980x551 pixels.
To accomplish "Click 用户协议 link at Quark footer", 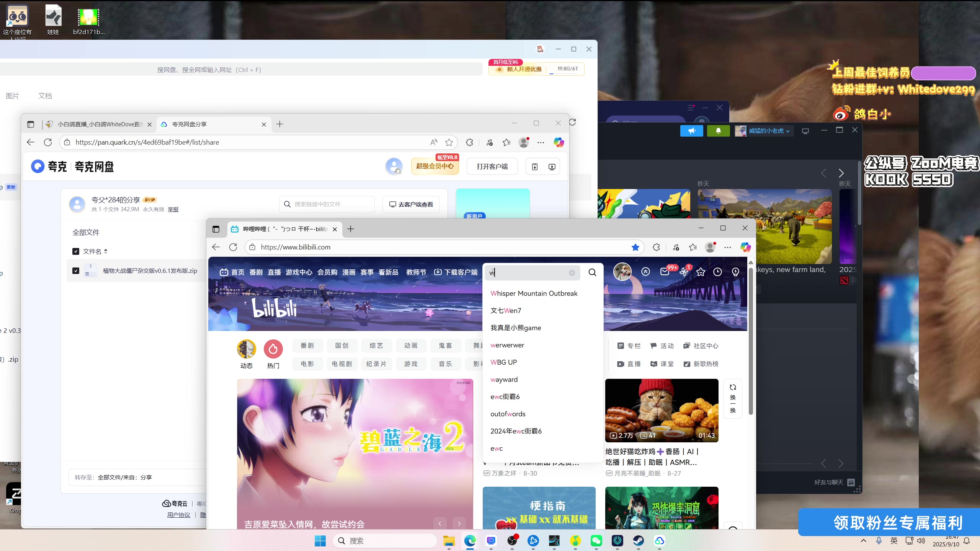I will 179,515.
